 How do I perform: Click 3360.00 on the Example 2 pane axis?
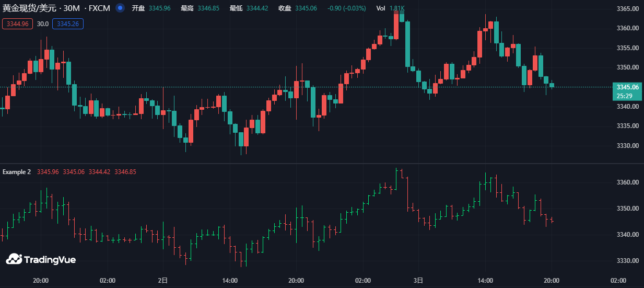coord(627,182)
